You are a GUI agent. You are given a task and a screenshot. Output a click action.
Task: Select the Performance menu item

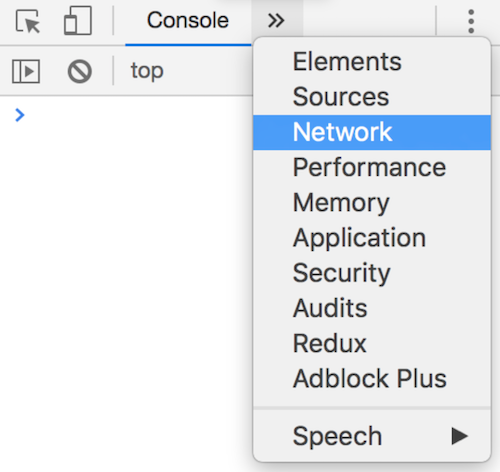372,168
